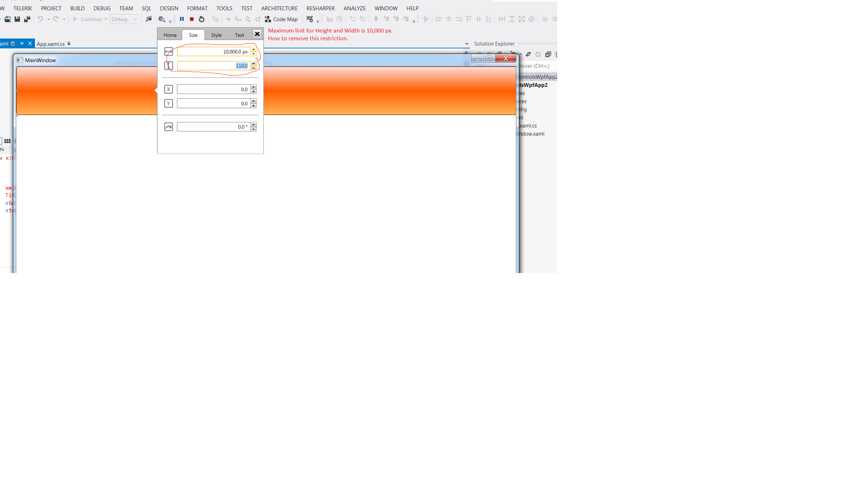This screenshot has height=479, width=868.
Task: Expand the Undo history dropdown arrow
Action: click(48, 19)
